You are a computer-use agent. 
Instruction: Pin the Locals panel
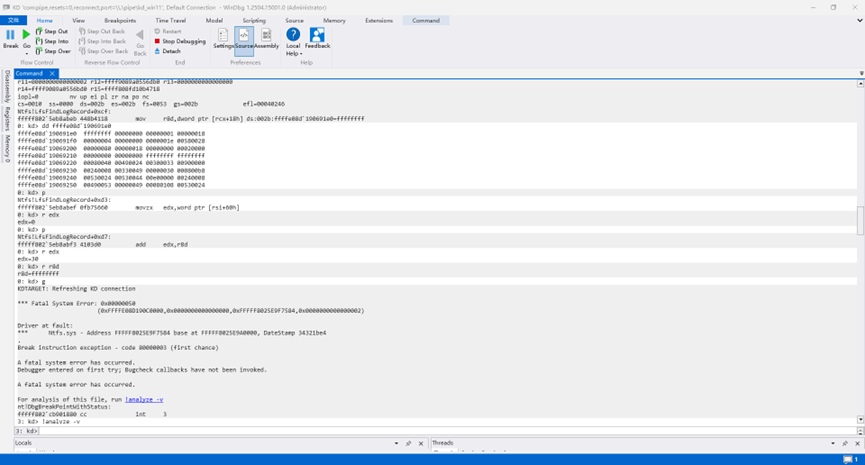pos(408,443)
